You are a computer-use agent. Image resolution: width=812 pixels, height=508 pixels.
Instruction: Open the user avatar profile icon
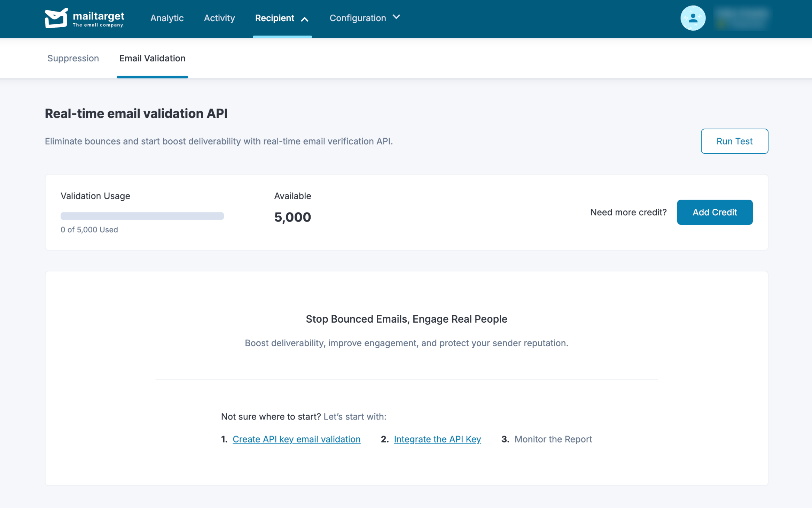coord(693,18)
